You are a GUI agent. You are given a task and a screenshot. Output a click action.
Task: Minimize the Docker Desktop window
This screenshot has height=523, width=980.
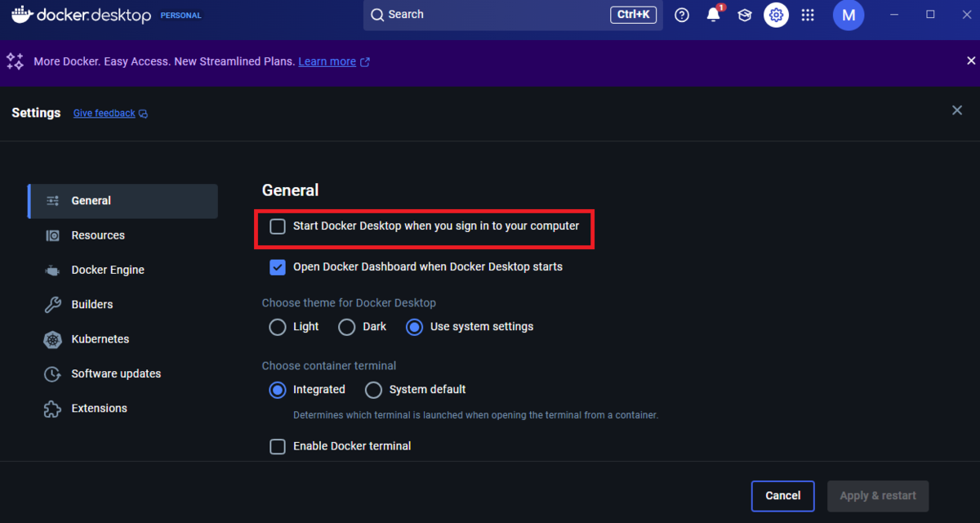[x=896, y=15]
